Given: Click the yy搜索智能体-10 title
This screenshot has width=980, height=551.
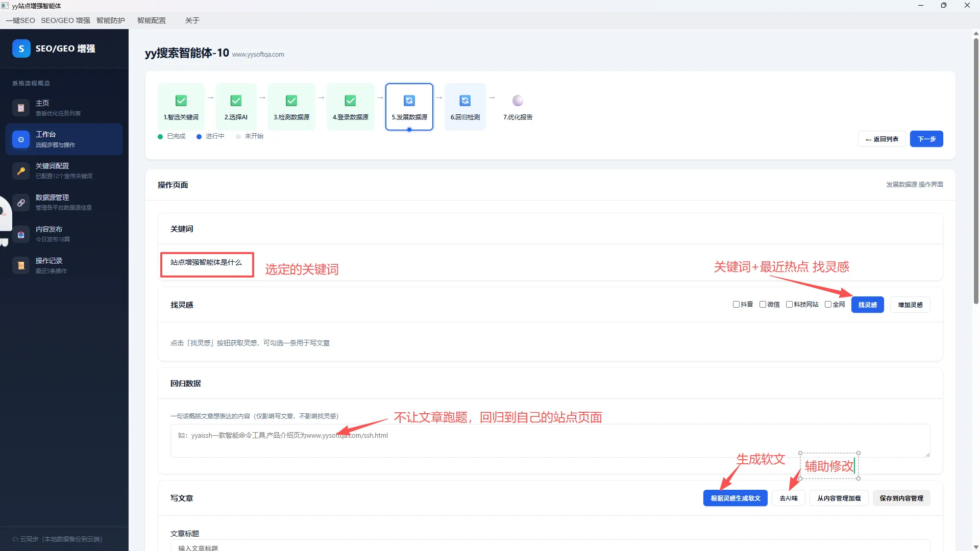Looking at the screenshot, I should click(x=187, y=53).
